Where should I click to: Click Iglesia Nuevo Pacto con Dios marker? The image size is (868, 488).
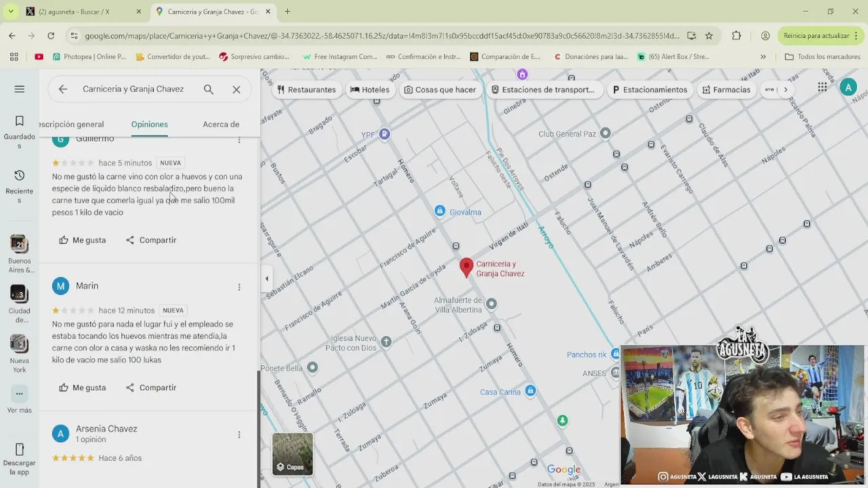[x=386, y=342]
